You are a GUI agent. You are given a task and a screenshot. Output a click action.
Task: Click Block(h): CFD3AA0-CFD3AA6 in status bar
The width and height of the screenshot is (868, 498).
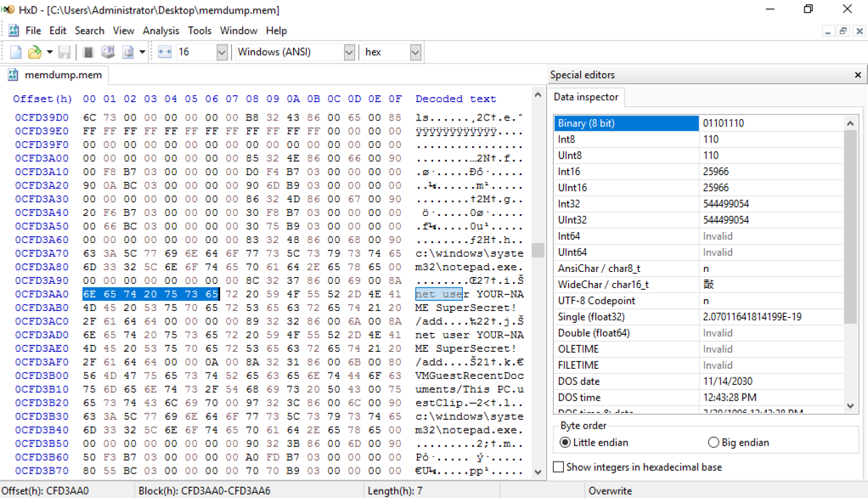tap(205, 491)
